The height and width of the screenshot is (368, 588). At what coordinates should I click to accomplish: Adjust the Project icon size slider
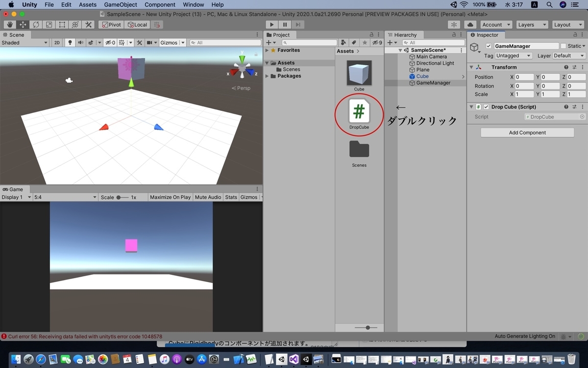pyautogui.click(x=366, y=327)
